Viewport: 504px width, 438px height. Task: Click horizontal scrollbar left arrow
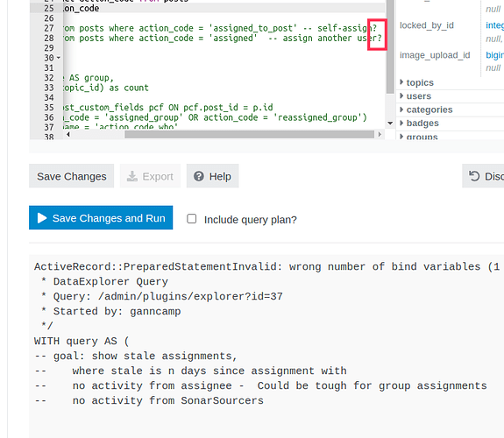click(68, 135)
